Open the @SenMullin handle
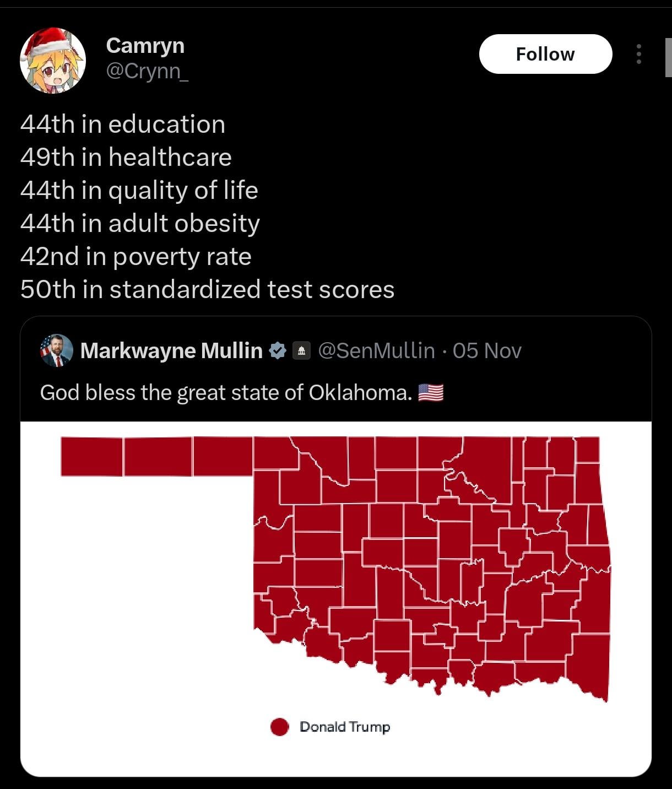Viewport: 672px width, 789px height. pyautogui.click(x=377, y=350)
